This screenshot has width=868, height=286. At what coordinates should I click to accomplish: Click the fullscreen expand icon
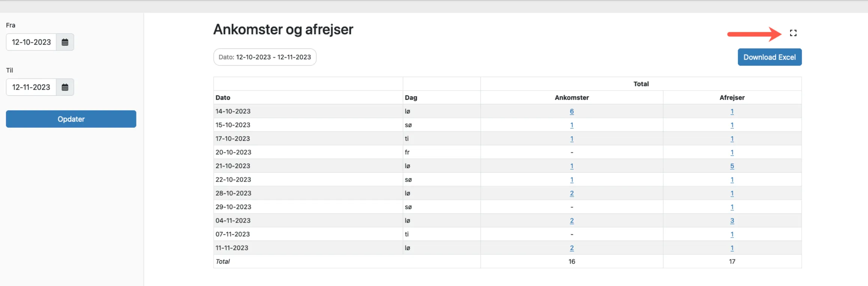pos(793,33)
